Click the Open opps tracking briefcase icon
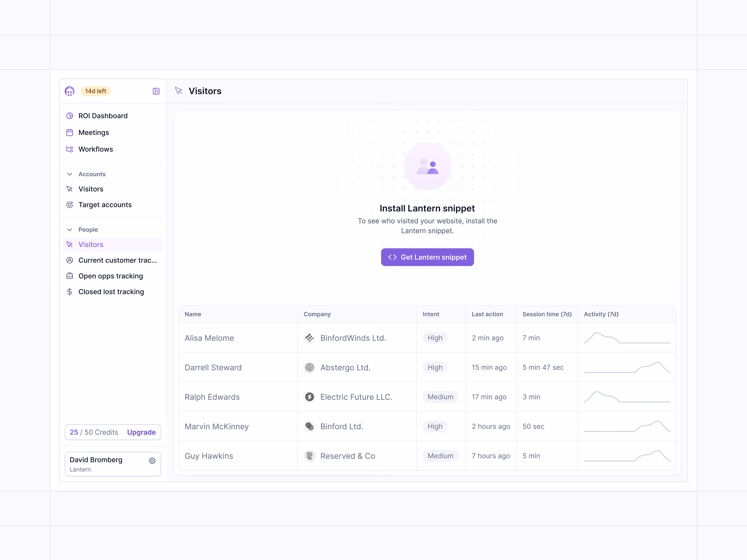The image size is (747, 560). (70, 276)
